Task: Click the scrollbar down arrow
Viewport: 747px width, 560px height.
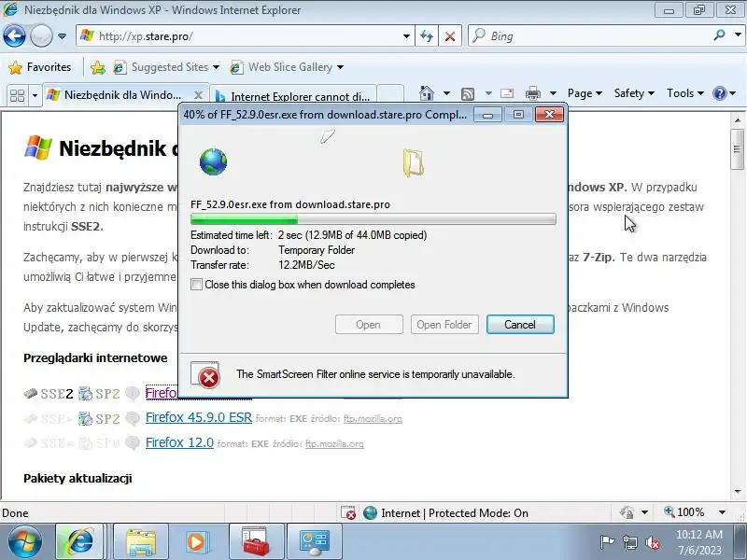Action: point(738,492)
